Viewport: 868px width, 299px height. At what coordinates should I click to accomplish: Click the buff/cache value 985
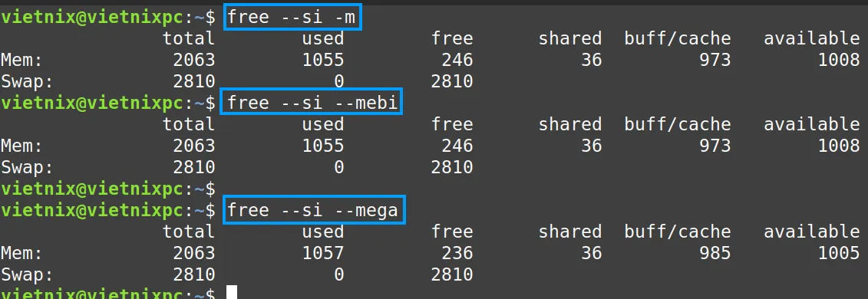[x=715, y=253]
